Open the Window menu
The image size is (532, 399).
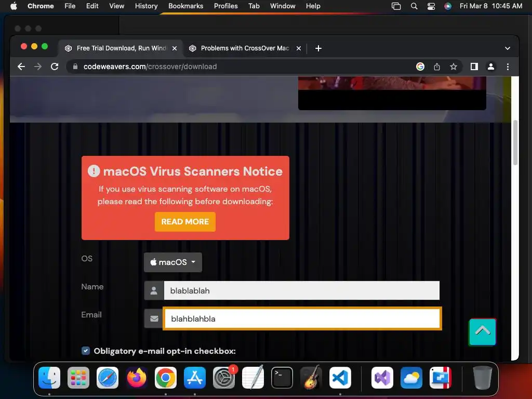pyautogui.click(x=283, y=6)
